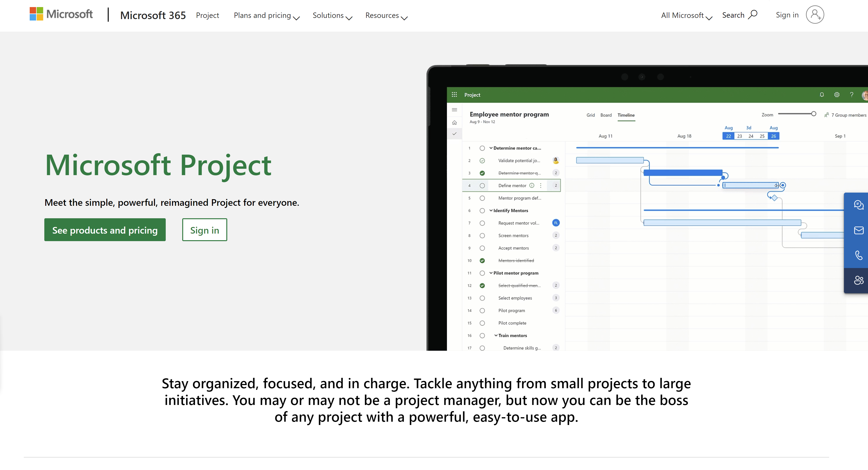This screenshot has height=470, width=868.
Task: Click 7 Group members label
Action: (x=848, y=115)
